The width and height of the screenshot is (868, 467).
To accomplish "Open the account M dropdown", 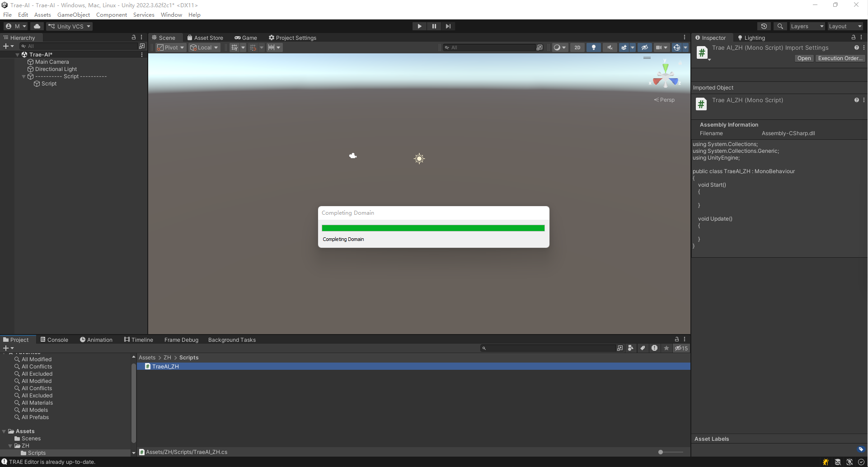I will (16, 26).
